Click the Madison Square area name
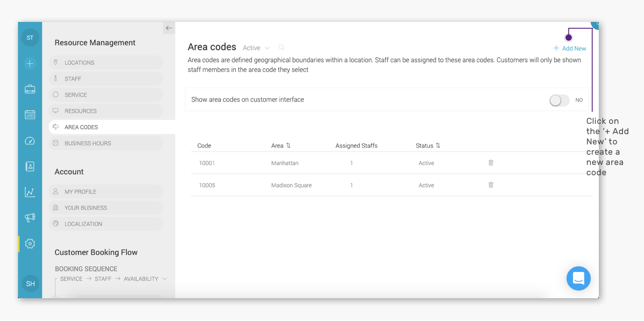The width and height of the screenshot is (644, 321). click(292, 185)
